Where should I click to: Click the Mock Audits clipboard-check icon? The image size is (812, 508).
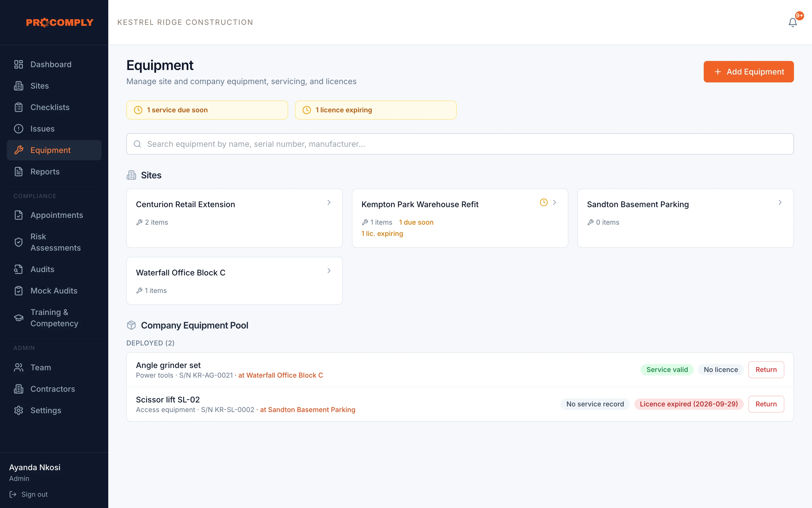pyautogui.click(x=18, y=291)
